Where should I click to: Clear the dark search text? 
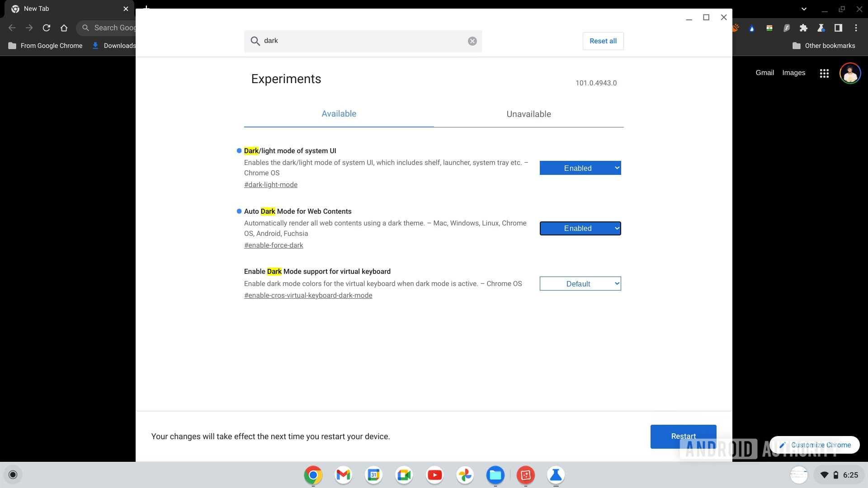tap(472, 41)
